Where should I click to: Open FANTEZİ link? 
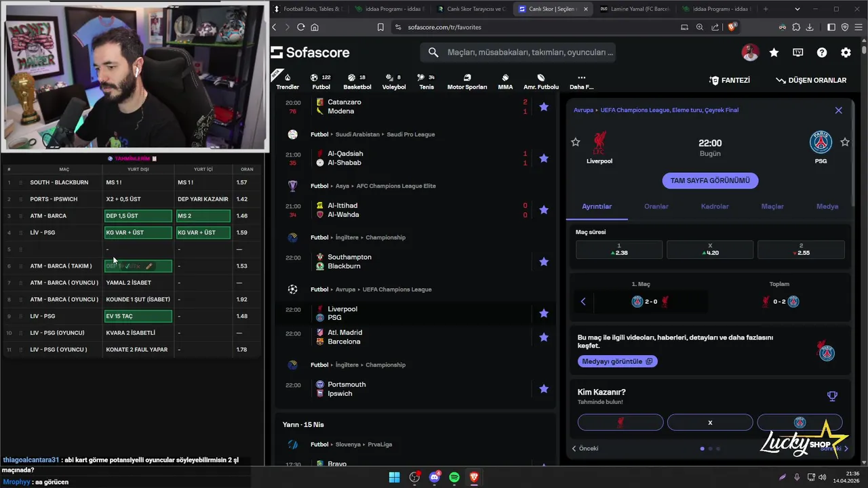(x=730, y=80)
